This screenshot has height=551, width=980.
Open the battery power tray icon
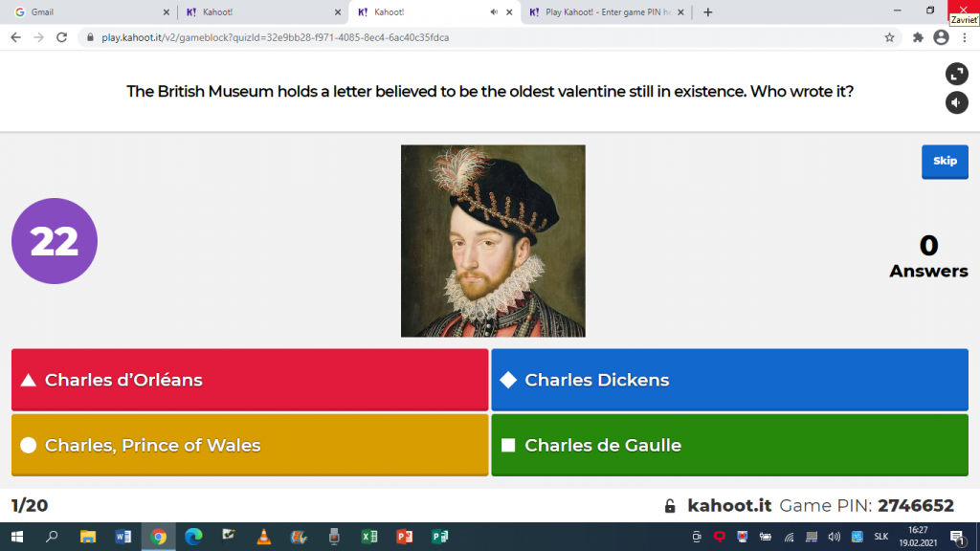765,537
